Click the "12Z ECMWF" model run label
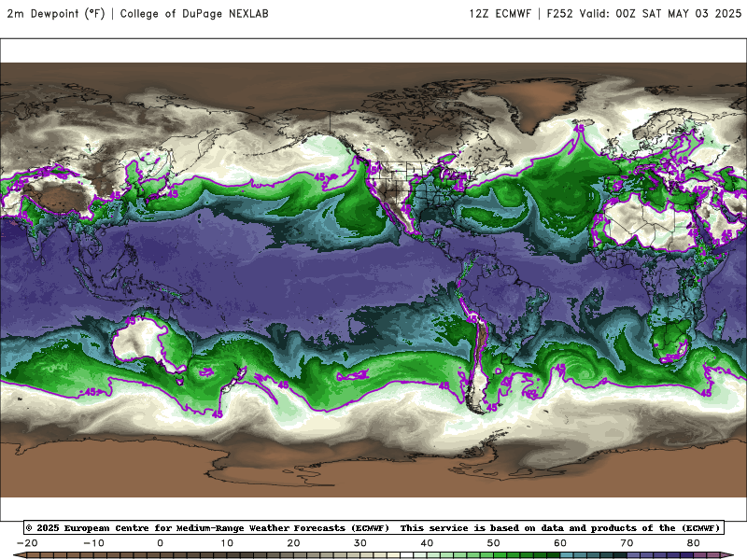The image size is (747, 560). pos(500,14)
